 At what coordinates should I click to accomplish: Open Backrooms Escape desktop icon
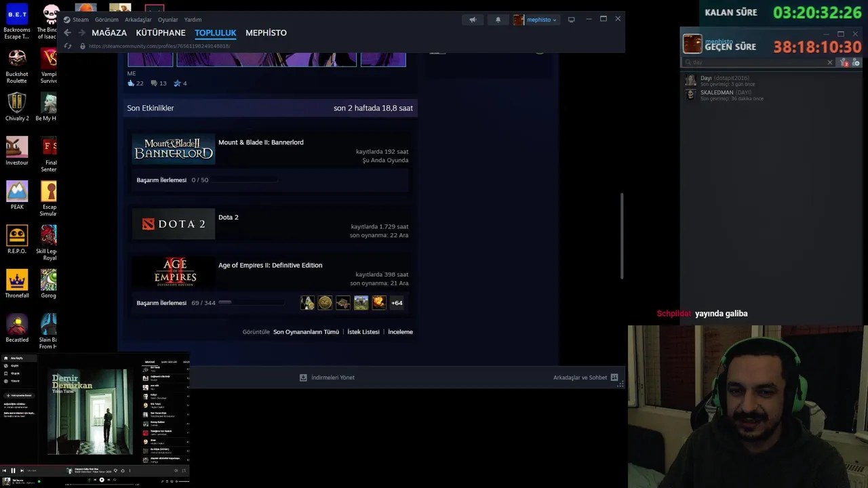coord(17,22)
